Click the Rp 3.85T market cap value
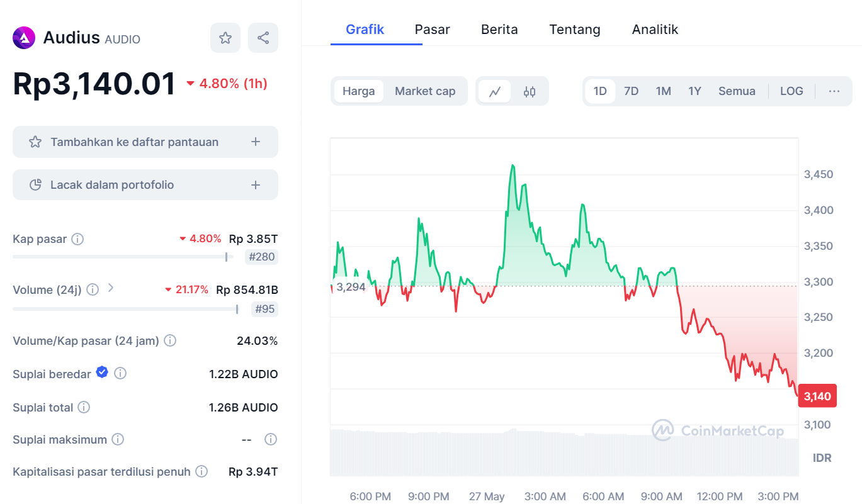The width and height of the screenshot is (862, 504). click(253, 239)
